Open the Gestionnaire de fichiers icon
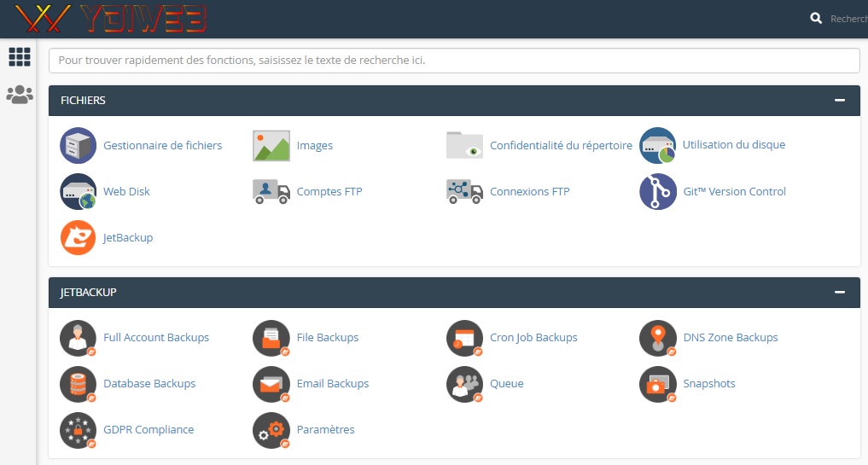Screen dimensions: 868x465 [x=79, y=145]
